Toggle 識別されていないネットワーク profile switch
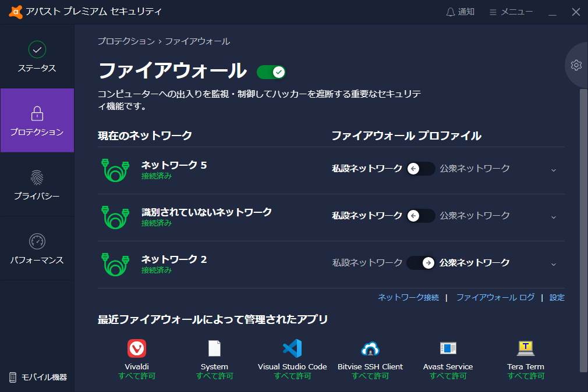 421,216
